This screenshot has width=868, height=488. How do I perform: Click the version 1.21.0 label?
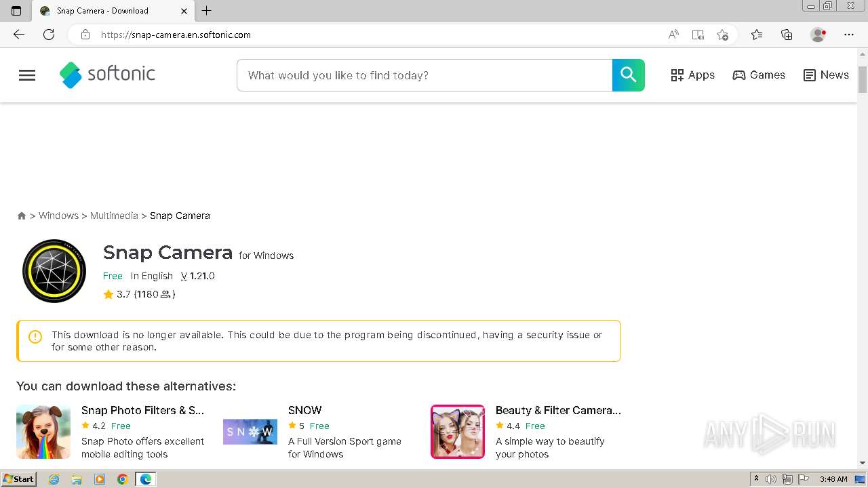click(x=197, y=276)
